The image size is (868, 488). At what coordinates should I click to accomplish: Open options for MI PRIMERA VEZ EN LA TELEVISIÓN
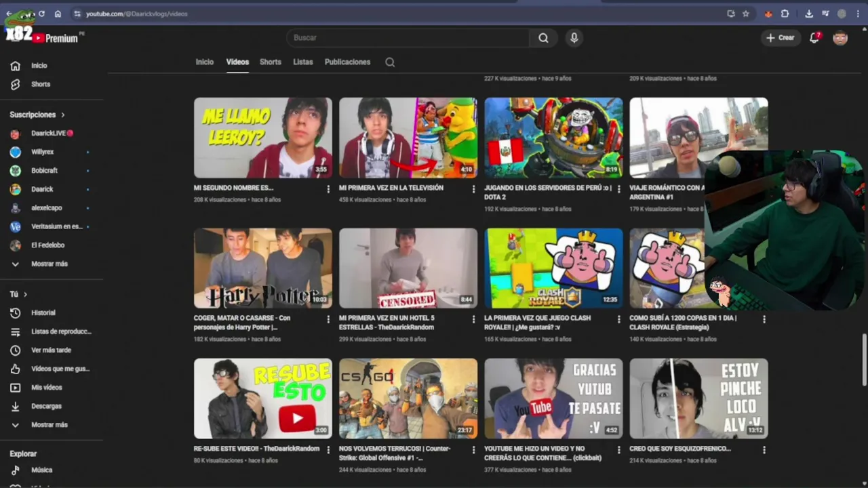pos(473,189)
